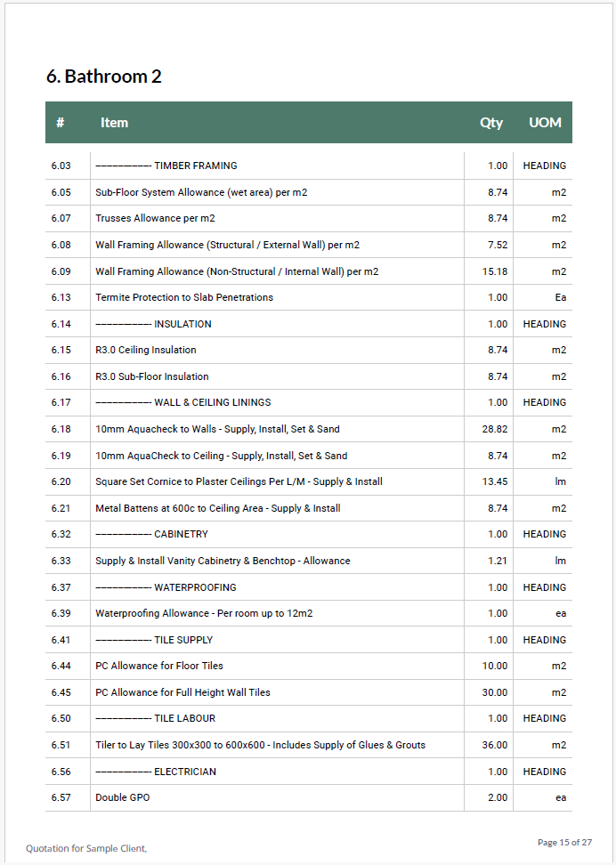This screenshot has width=616, height=865.
Task: Click quantity value 36.00
Action: (x=495, y=745)
